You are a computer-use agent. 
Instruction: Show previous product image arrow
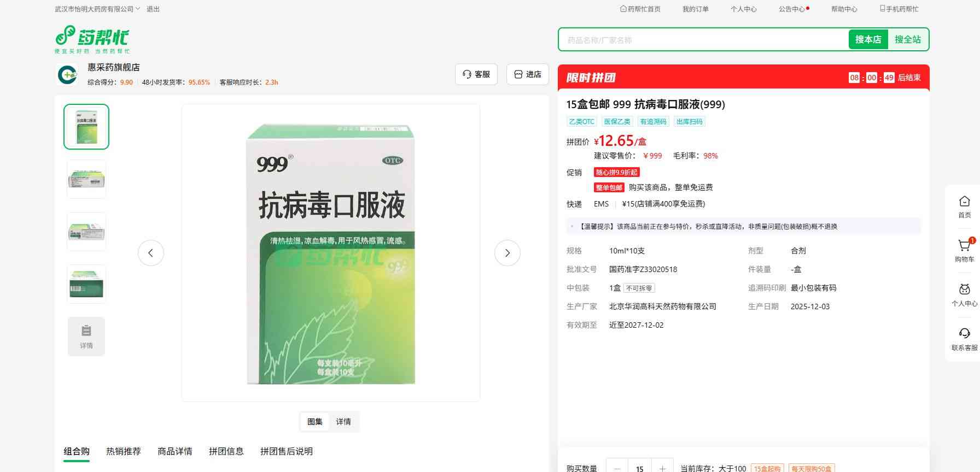click(151, 253)
